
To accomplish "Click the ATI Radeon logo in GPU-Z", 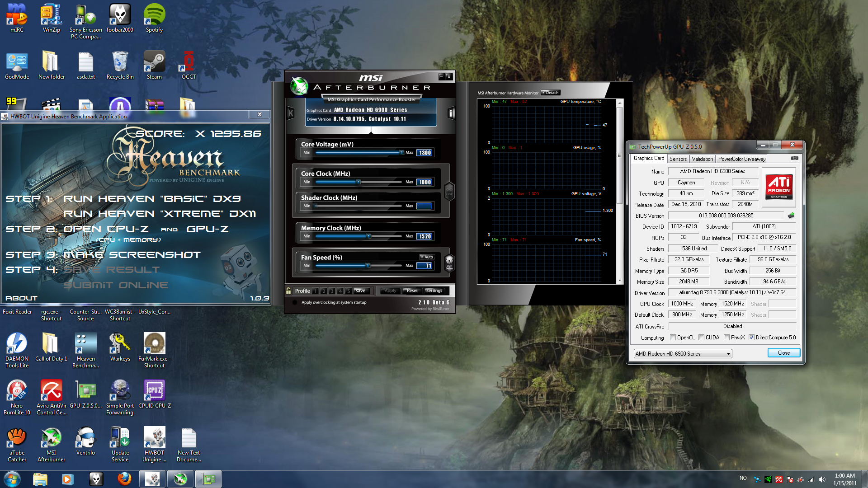I will pyautogui.click(x=779, y=187).
